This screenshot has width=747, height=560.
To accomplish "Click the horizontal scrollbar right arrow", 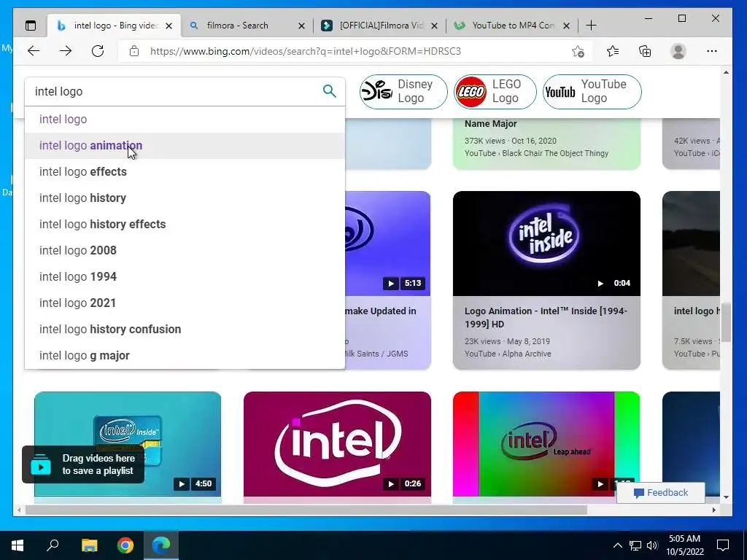I will tap(714, 510).
